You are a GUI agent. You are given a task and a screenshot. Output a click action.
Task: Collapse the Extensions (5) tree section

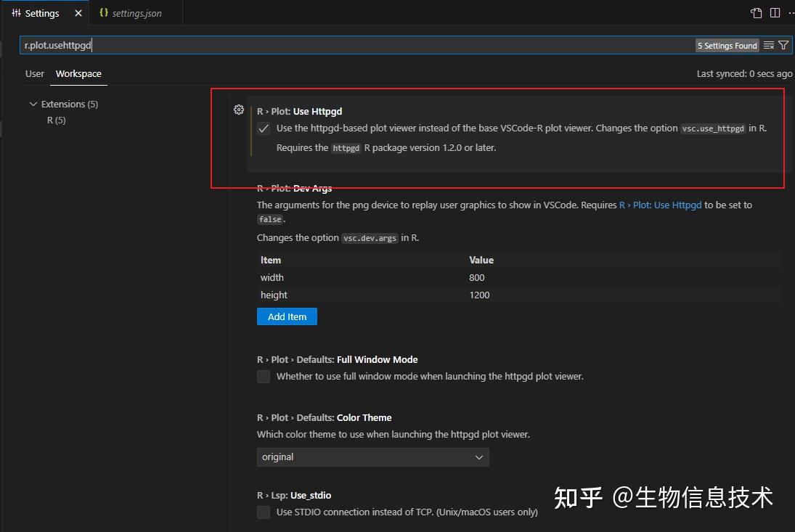point(33,104)
